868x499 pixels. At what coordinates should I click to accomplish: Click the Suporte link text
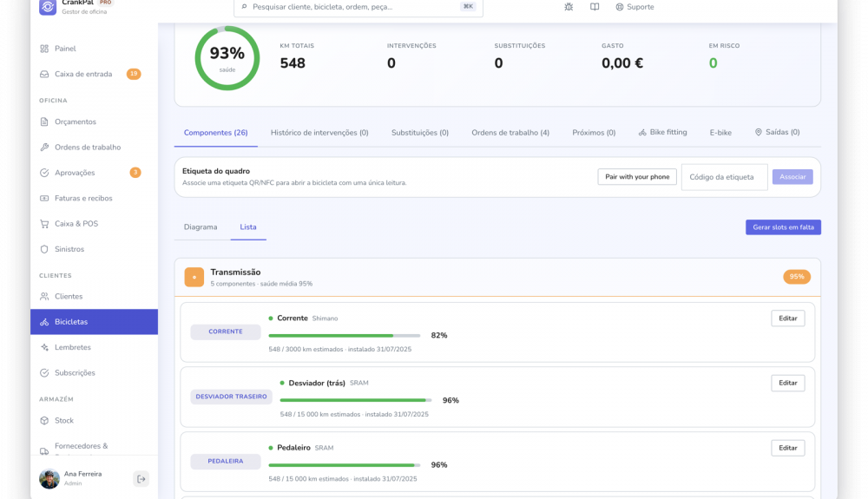point(641,7)
